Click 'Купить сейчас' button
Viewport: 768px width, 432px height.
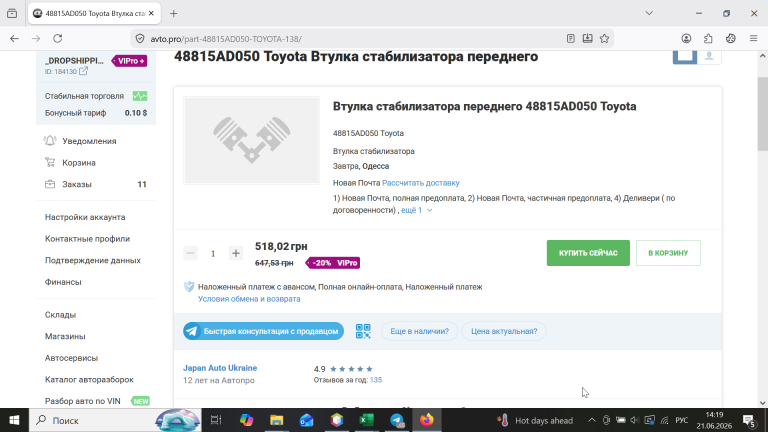[x=588, y=253]
